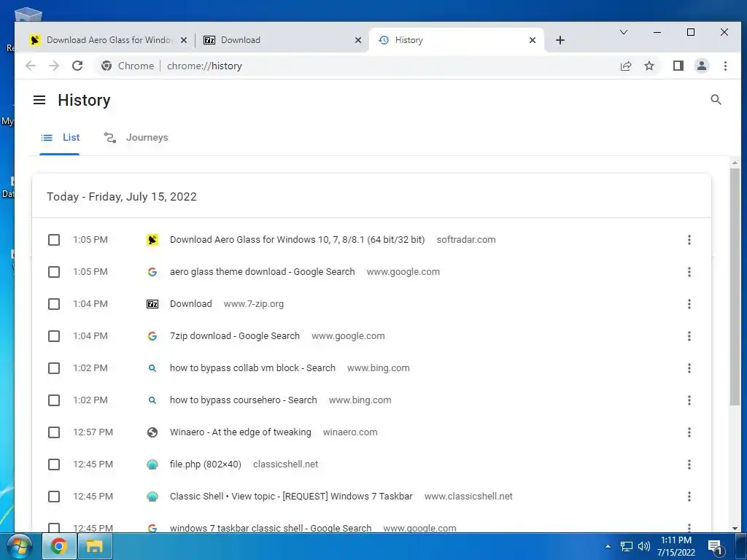Switch to the 7-Zip Download tab

[280, 40]
